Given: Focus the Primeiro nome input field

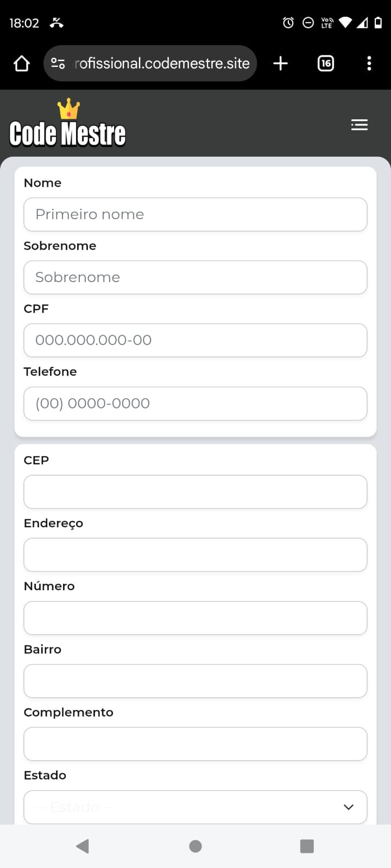Looking at the screenshot, I should [195, 214].
